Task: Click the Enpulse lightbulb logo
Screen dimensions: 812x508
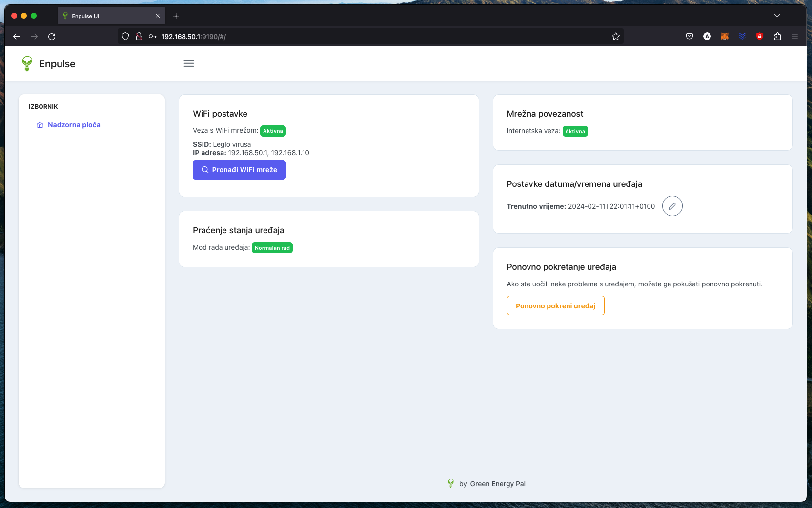Action: 27,63
